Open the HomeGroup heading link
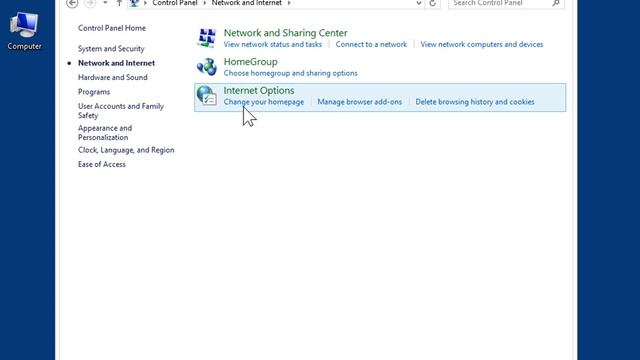 click(x=251, y=62)
